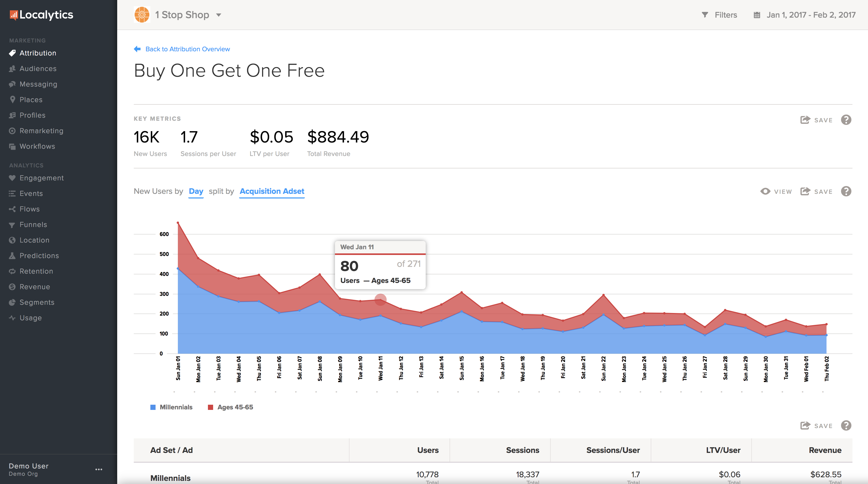Follow the Back to Attribution Overview link
Screen dimensions: 868x484
(187, 49)
